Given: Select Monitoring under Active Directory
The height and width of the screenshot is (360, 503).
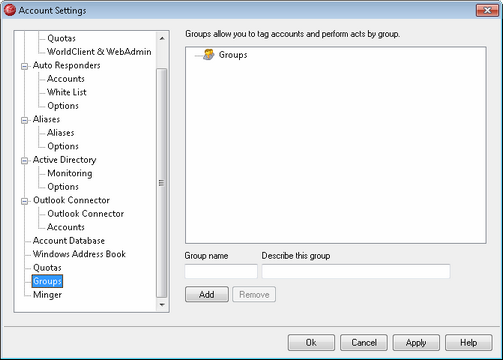Looking at the screenshot, I should click(70, 173).
